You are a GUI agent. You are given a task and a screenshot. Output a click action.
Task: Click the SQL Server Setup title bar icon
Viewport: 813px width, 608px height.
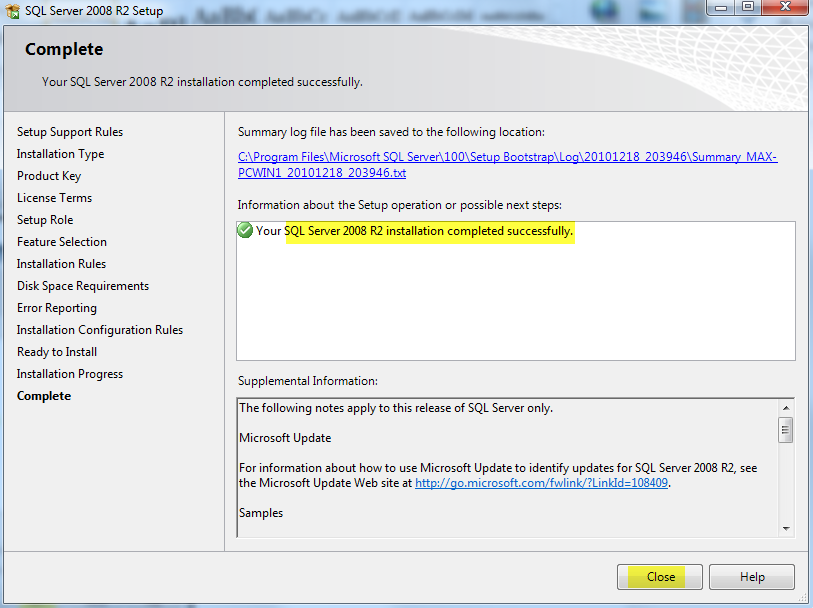[12, 10]
